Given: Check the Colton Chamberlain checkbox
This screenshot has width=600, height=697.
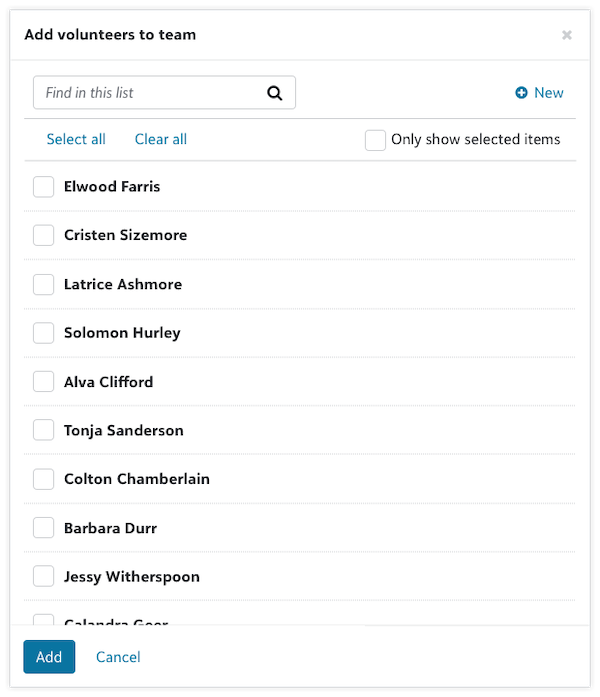Looking at the screenshot, I should click(x=44, y=480).
